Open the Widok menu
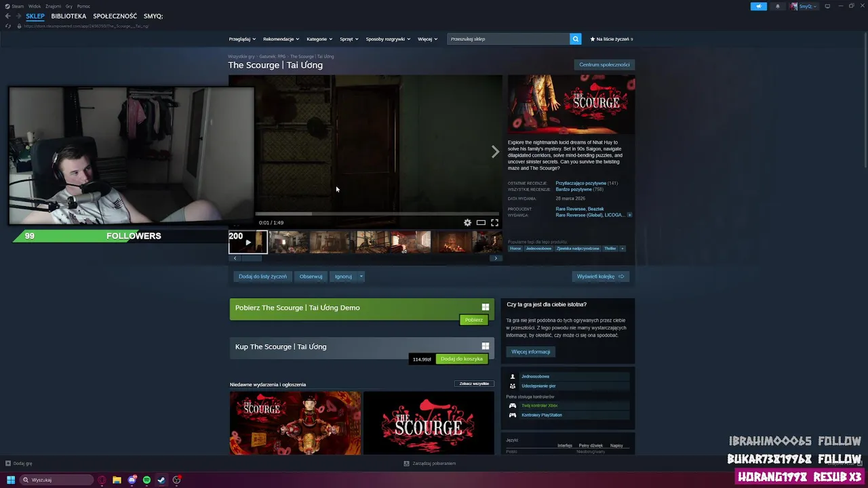 point(35,6)
